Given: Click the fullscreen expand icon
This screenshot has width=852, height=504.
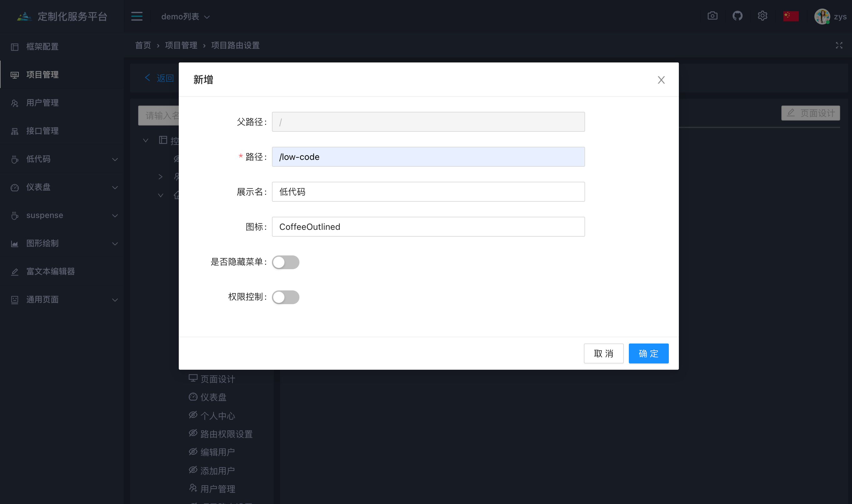Looking at the screenshot, I should coord(839,46).
